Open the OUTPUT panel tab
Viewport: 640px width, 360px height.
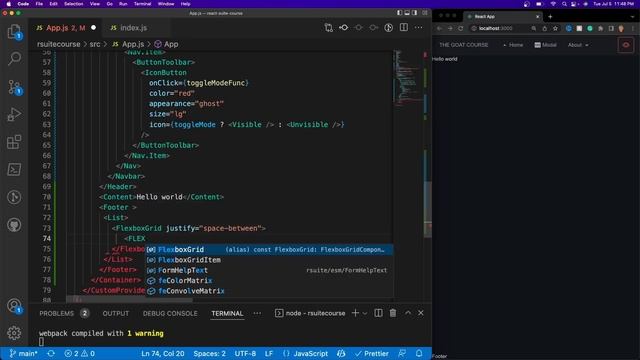coord(116,313)
